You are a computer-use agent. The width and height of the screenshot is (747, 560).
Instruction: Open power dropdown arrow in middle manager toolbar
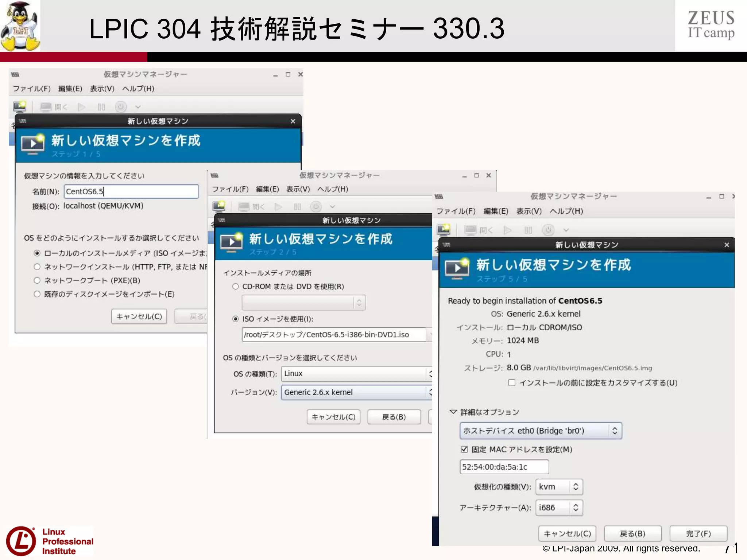tap(332, 207)
